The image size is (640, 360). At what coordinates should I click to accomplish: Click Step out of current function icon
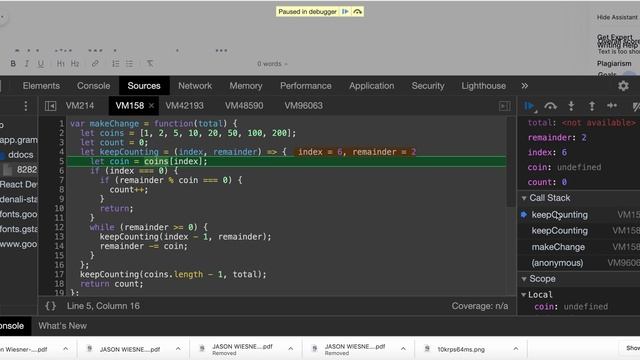click(591, 106)
